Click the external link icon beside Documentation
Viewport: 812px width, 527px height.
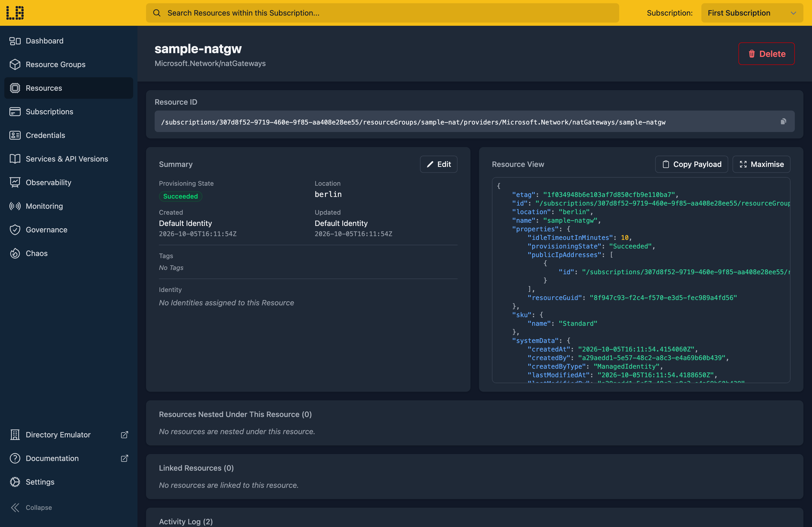pos(125,458)
